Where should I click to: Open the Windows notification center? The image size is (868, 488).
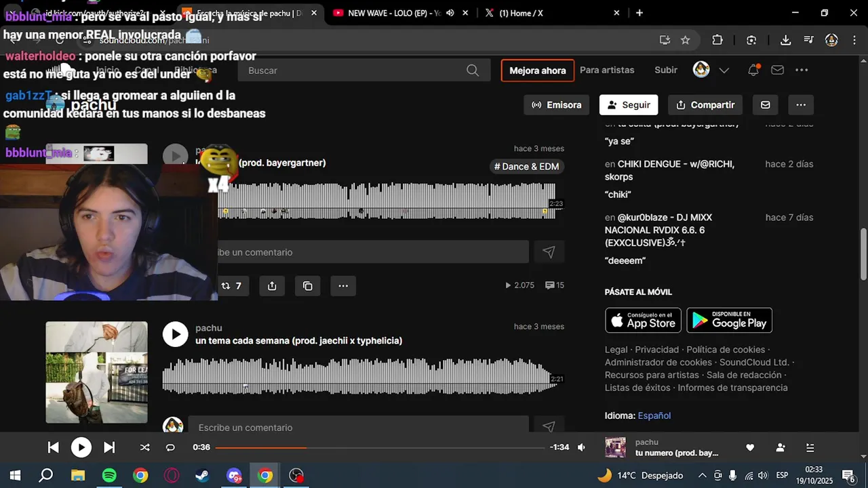coord(848,475)
